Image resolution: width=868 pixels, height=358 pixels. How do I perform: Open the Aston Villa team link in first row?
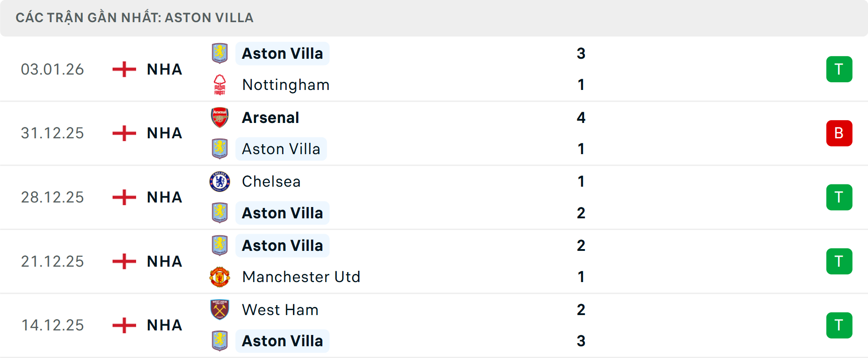click(x=283, y=53)
